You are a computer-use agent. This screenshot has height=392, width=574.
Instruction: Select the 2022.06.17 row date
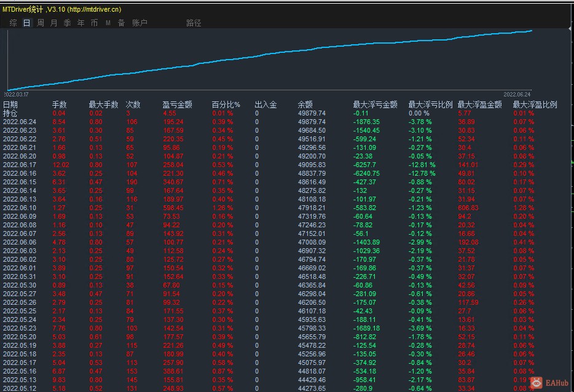(20, 165)
